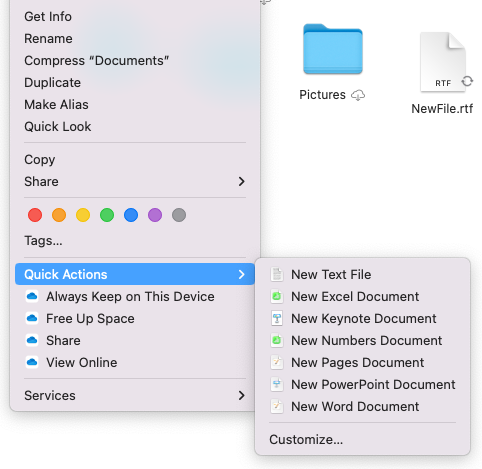Click the New Excel Document icon
Image resolution: width=482 pixels, height=469 pixels.
[277, 297]
